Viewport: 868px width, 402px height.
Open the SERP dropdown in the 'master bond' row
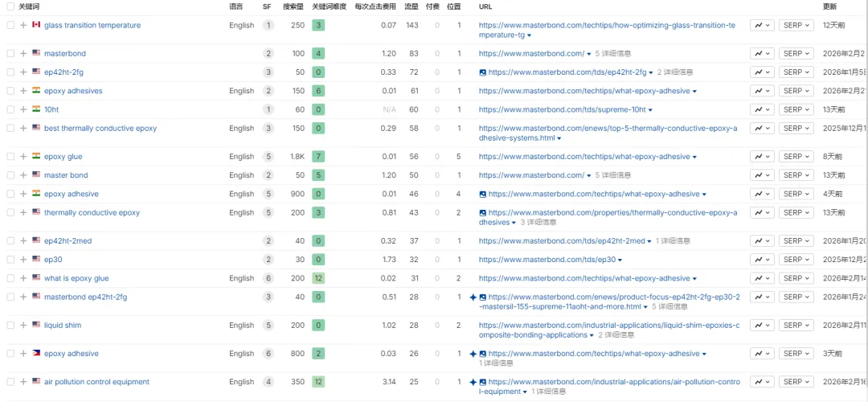coord(796,175)
